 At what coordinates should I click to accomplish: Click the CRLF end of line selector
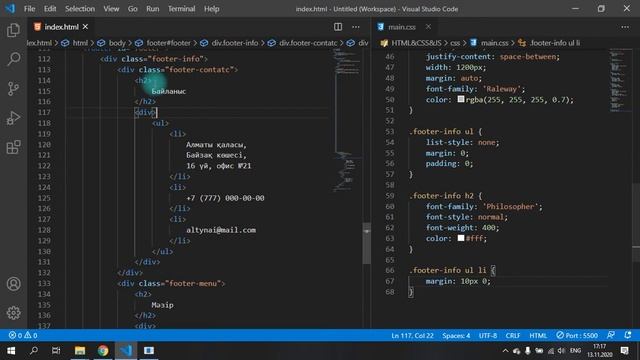(x=513, y=335)
